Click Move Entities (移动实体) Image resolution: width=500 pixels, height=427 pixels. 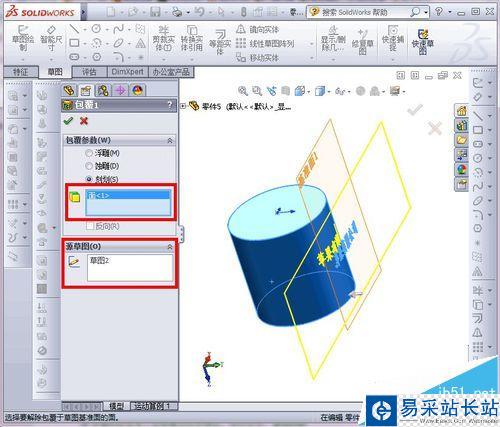tap(257, 58)
